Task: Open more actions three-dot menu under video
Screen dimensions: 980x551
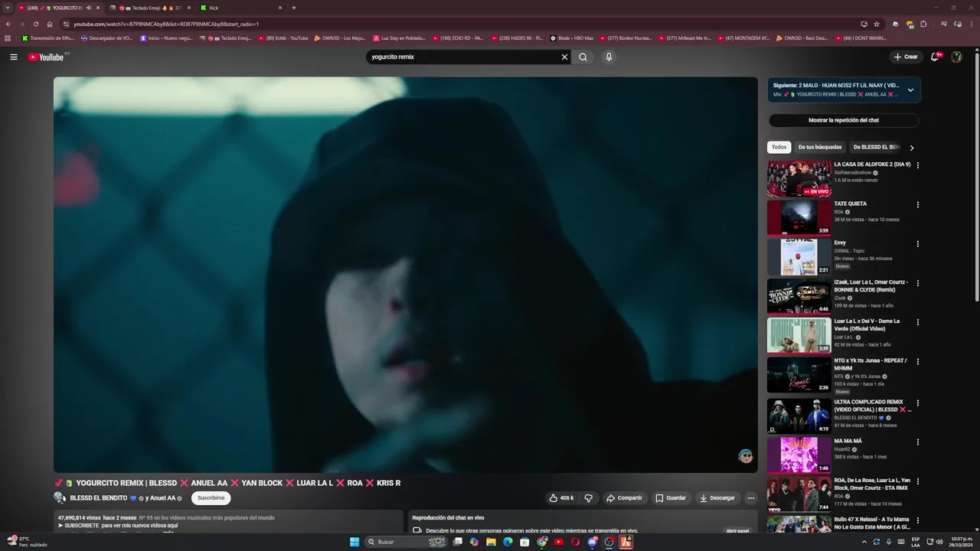Action: (751, 497)
